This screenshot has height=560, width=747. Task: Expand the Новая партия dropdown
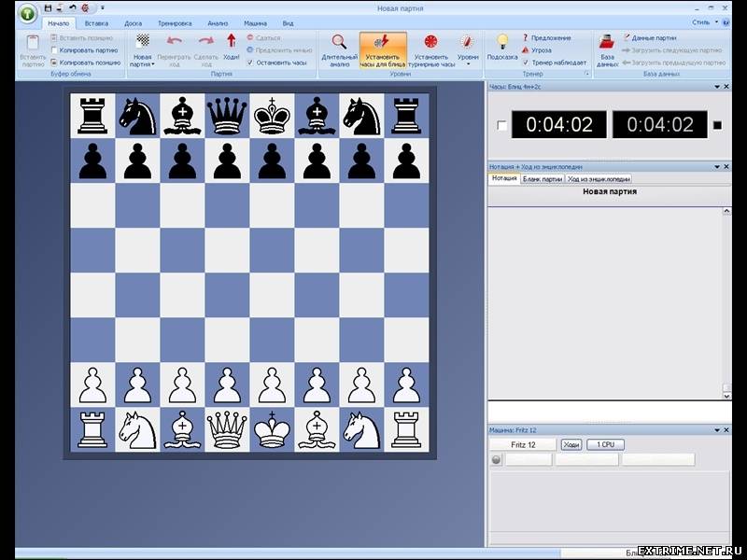[142, 64]
